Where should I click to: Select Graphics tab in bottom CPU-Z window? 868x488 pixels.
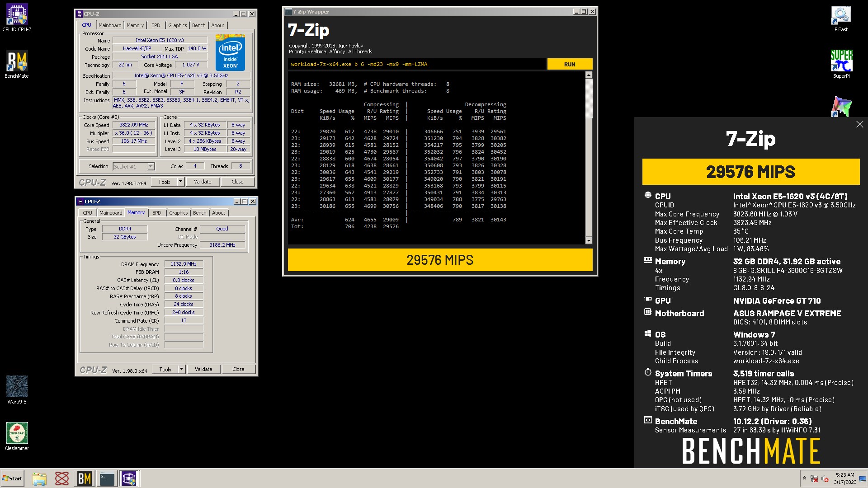click(x=178, y=213)
